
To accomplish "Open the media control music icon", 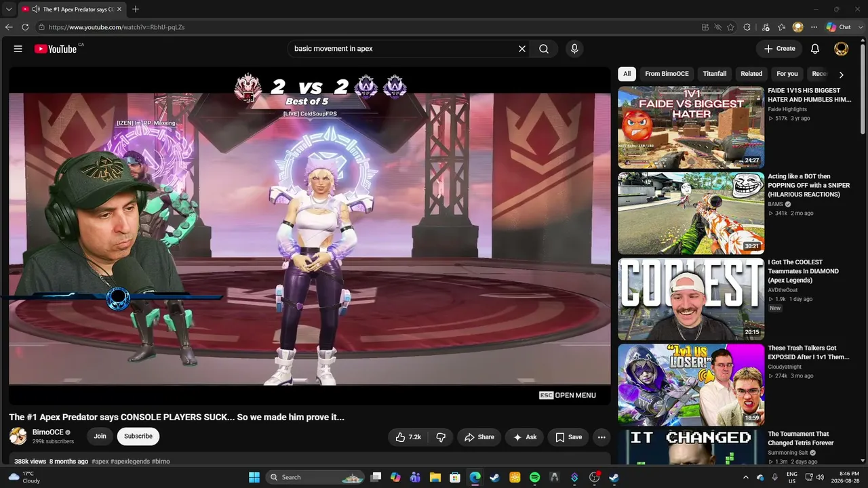I will point(766,27).
